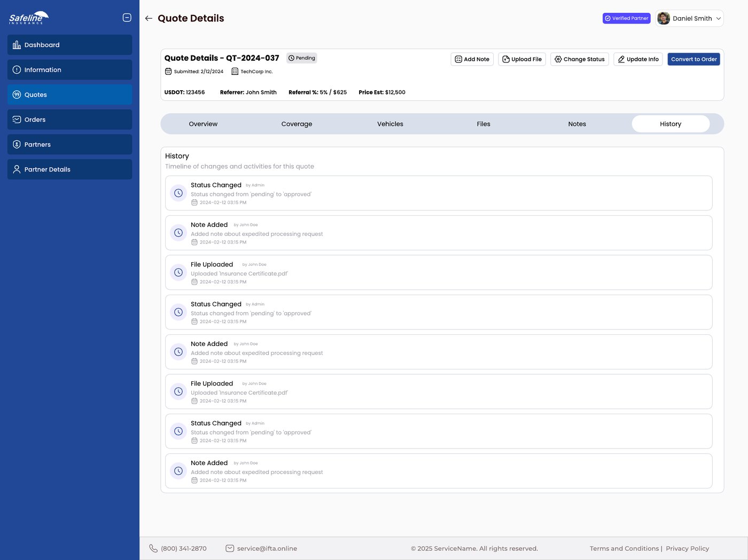Image resolution: width=748 pixels, height=560 pixels.
Task: Open Terms and Conditions link
Action: coord(624,548)
